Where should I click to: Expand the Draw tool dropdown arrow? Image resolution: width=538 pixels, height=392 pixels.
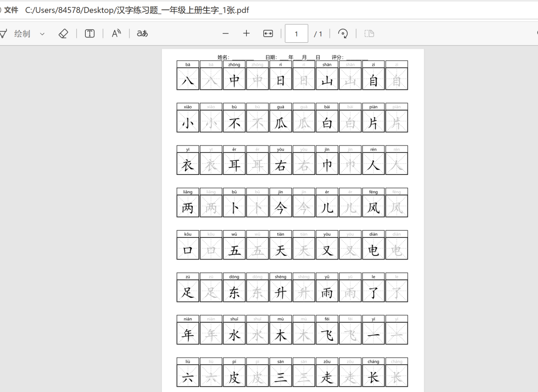click(42, 33)
